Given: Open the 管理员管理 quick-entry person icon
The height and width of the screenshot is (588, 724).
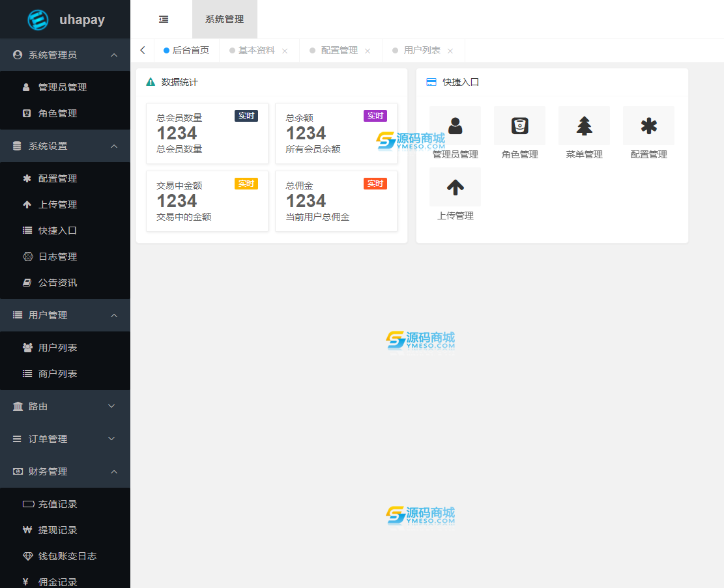Looking at the screenshot, I should click(x=455, y=126).
